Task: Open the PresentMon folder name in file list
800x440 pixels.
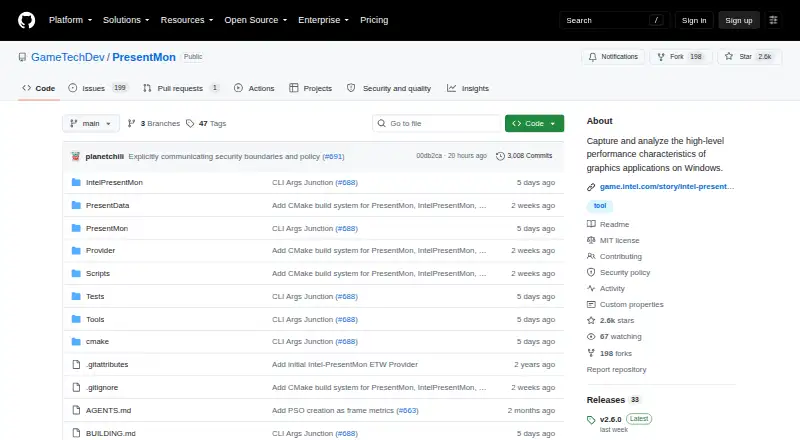Action: (x=107, y=228)
